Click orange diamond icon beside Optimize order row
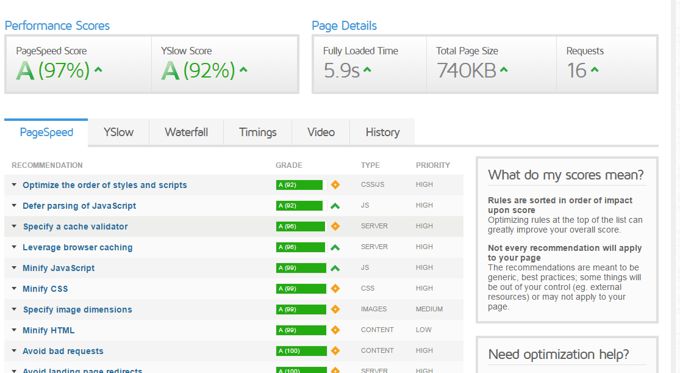 click(335, 185)
